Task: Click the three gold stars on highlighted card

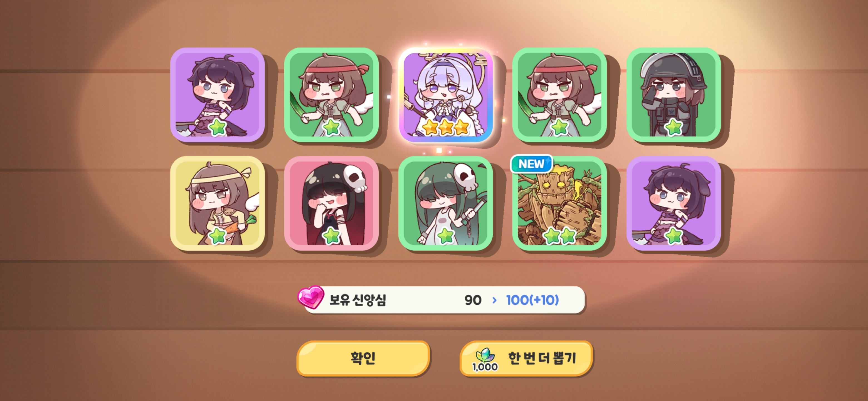Action: tap(445, 127)
